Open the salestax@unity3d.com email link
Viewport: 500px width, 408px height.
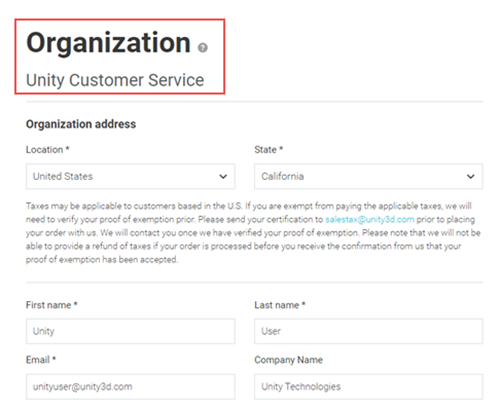tap(370, 219)
